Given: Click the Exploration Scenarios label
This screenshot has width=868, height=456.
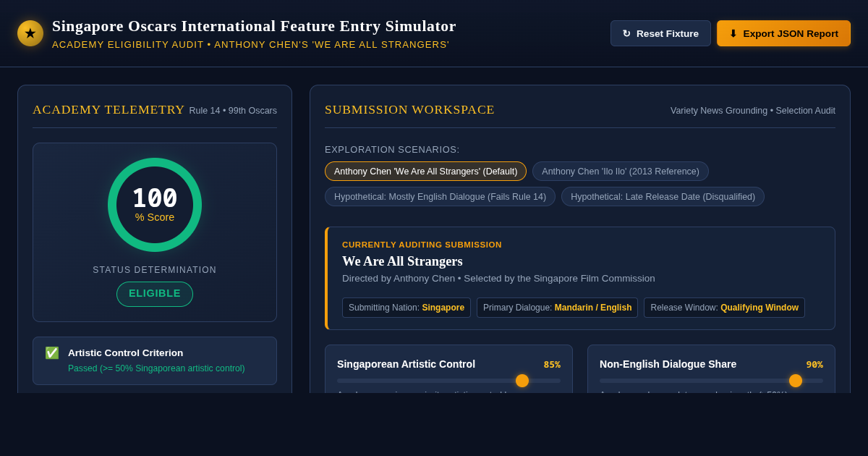Looking at the screenshot, I should click(392, 150).
